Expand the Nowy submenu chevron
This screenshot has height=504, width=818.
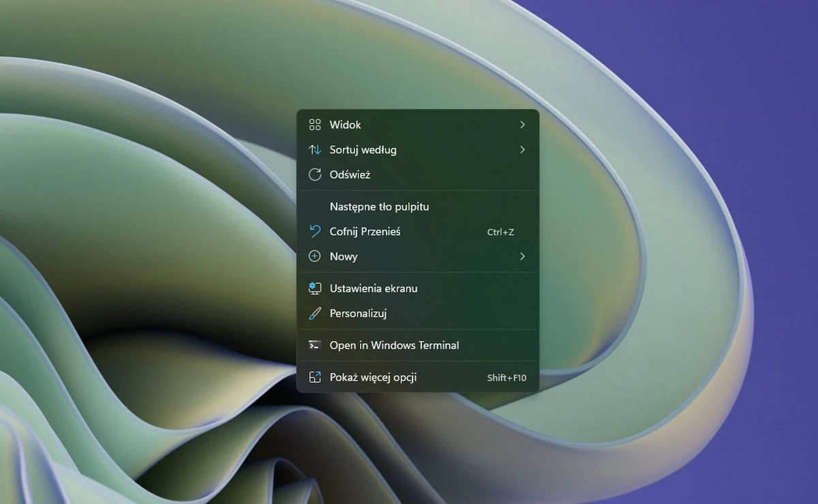pos(522,257)
